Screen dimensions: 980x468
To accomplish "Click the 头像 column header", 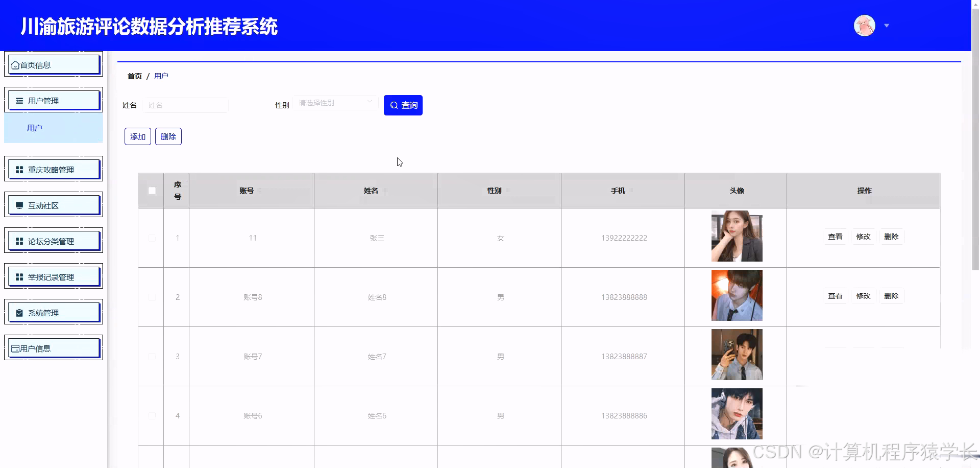I will pyautogui.click(x=737, y=191).
